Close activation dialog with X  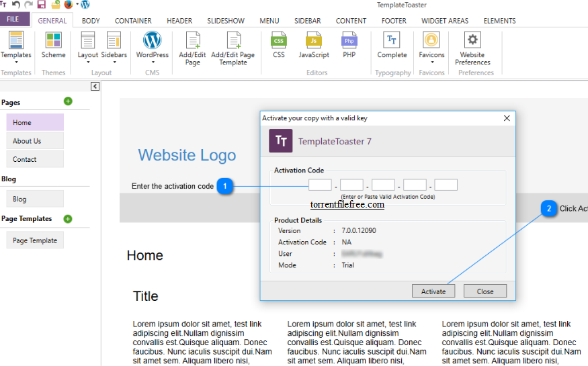pos(507,118)
